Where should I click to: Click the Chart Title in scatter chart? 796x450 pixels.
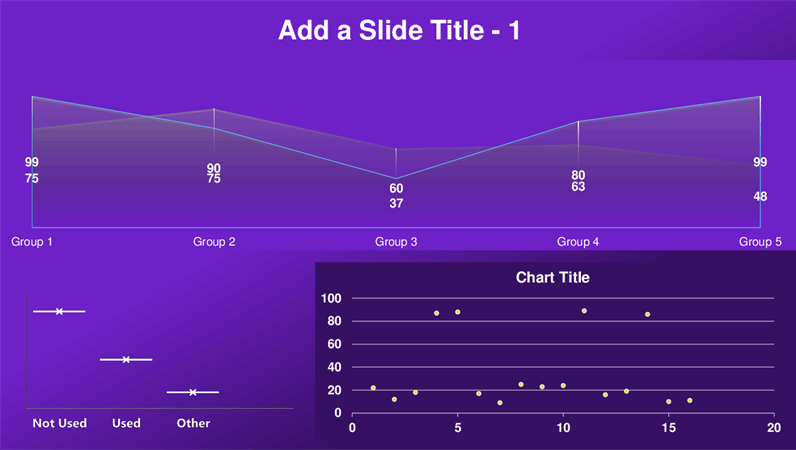pos(552,277)
